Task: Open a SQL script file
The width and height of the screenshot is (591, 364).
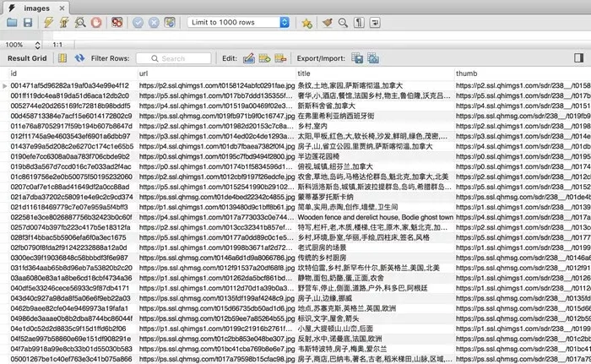Action: click(x=12, y=23)
